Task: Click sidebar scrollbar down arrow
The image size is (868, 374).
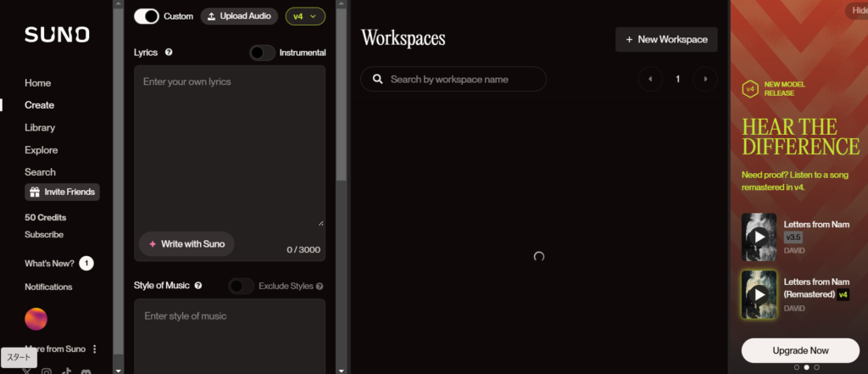Action: pos(119,370)
